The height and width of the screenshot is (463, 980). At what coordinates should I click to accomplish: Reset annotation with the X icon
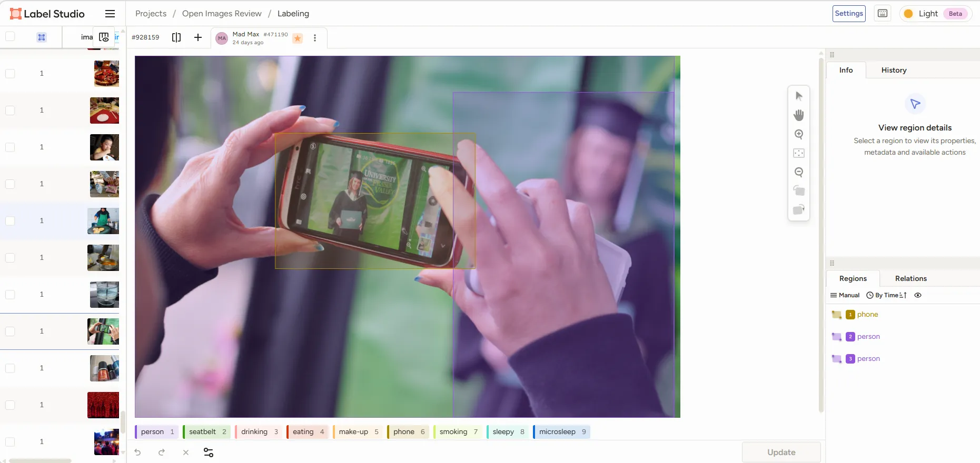186,452
